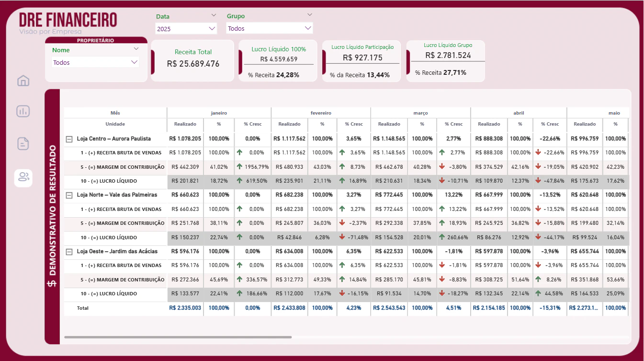Click the 13,44% receita percentage
The image size is (644, 361).
pos(378,75)
